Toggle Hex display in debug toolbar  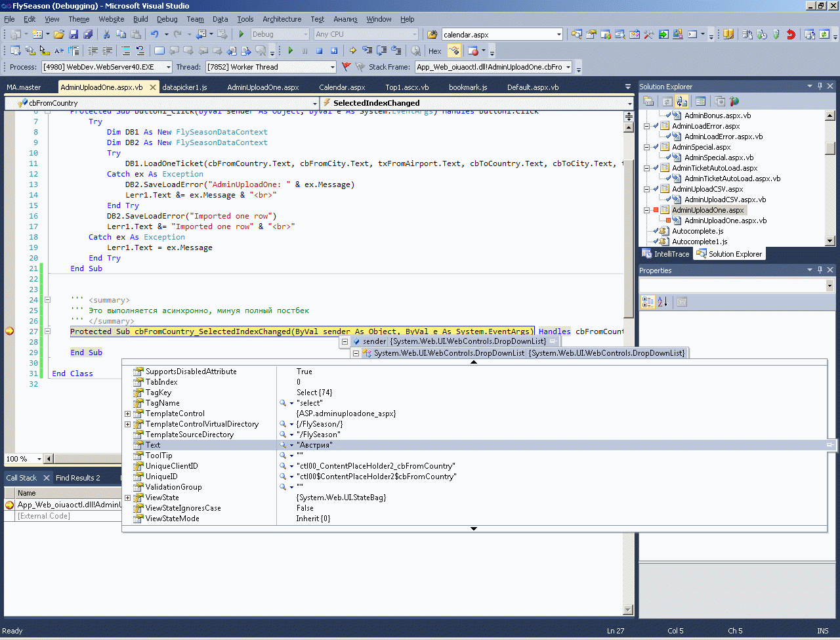click(434, 51)
